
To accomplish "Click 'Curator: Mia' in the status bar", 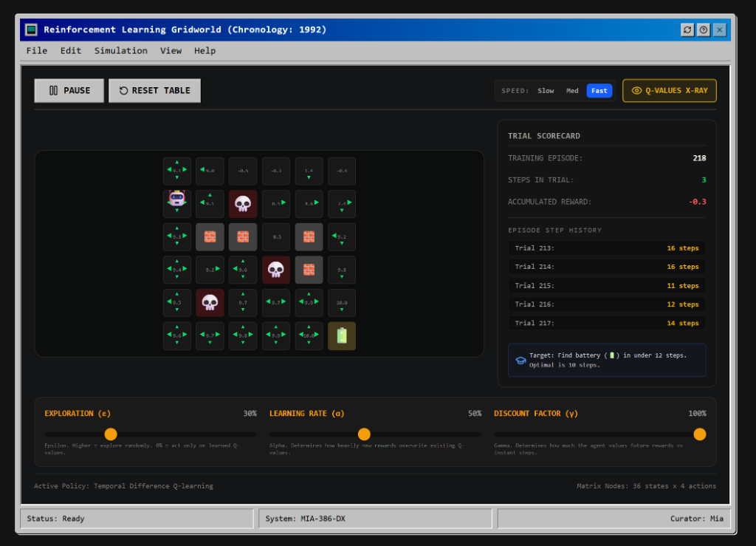I will point(697,519).
